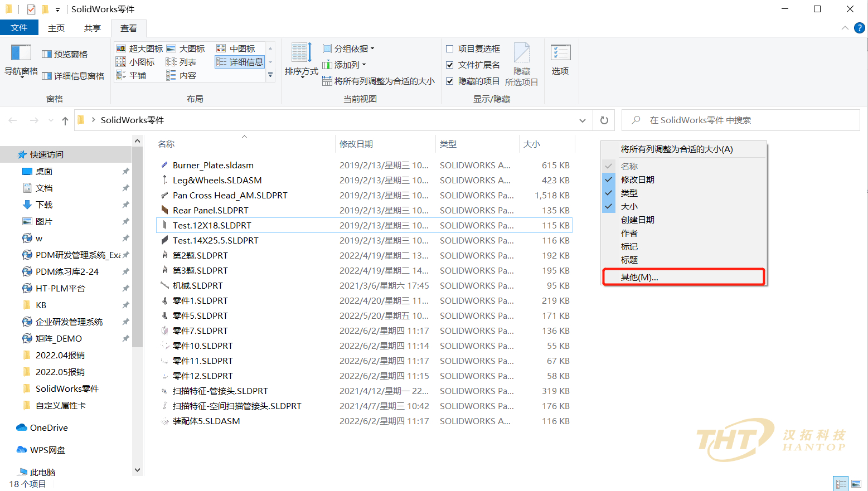Navigate forward to next folder

pyautogui.click(x=34, y=120)
